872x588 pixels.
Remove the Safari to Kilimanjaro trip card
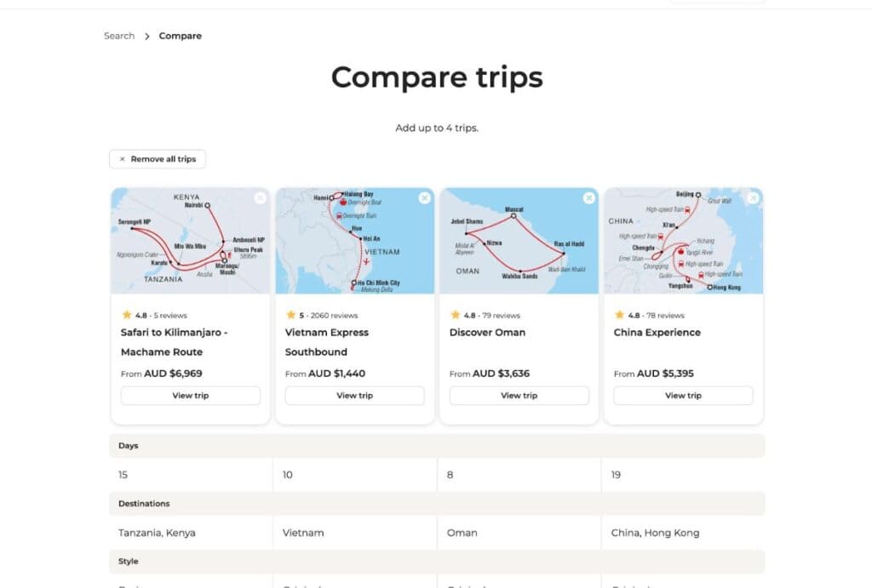(260, 198)
